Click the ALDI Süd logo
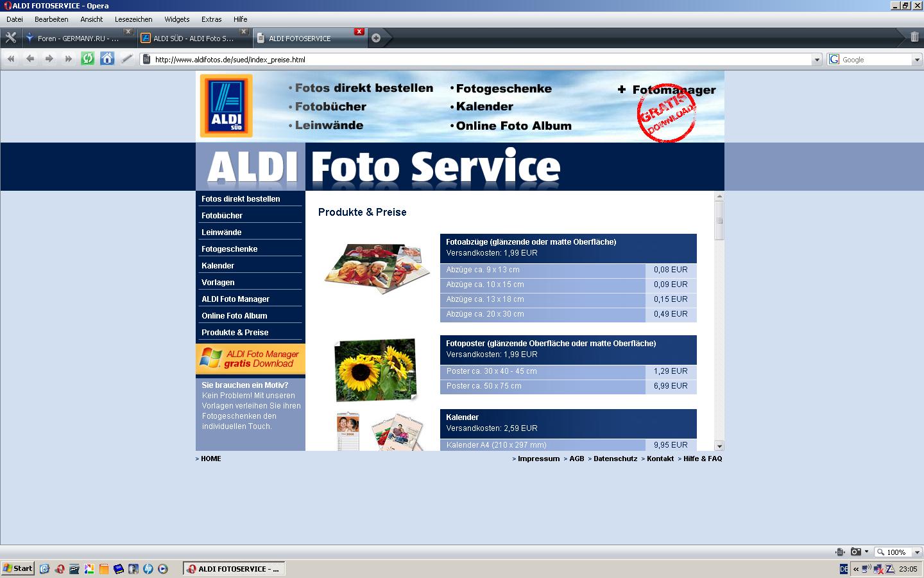Viewport: 924px width, 578px height. coord(226,105)
